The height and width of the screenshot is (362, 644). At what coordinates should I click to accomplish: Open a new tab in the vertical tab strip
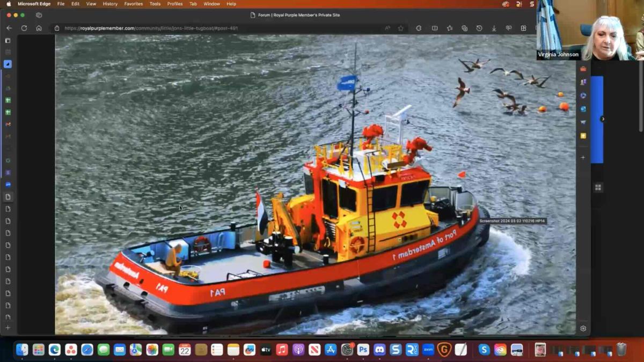click(8, 327)
